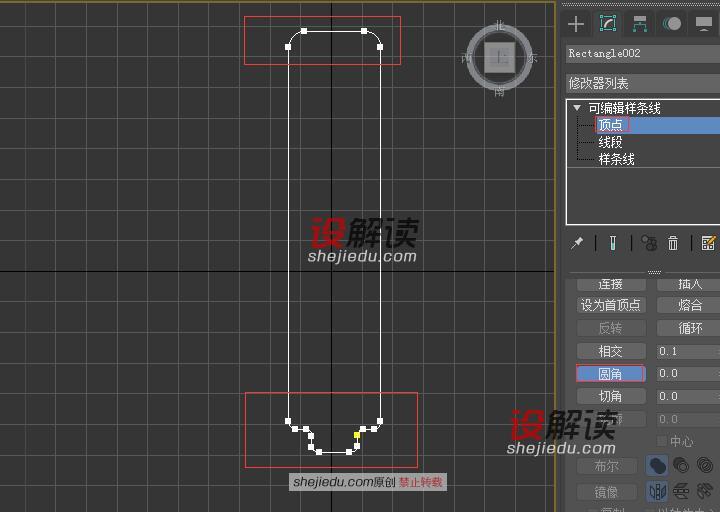Select the mirror horizontally icon
720x512 pixels.
[x=657, y=491]
